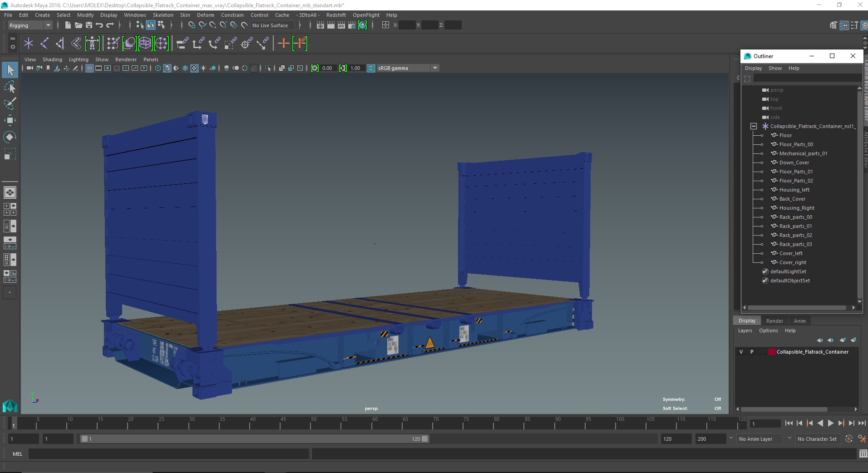The image size is (868, 473).
Task: Switch to the Render layer tab
Action: tap(774, 321)
